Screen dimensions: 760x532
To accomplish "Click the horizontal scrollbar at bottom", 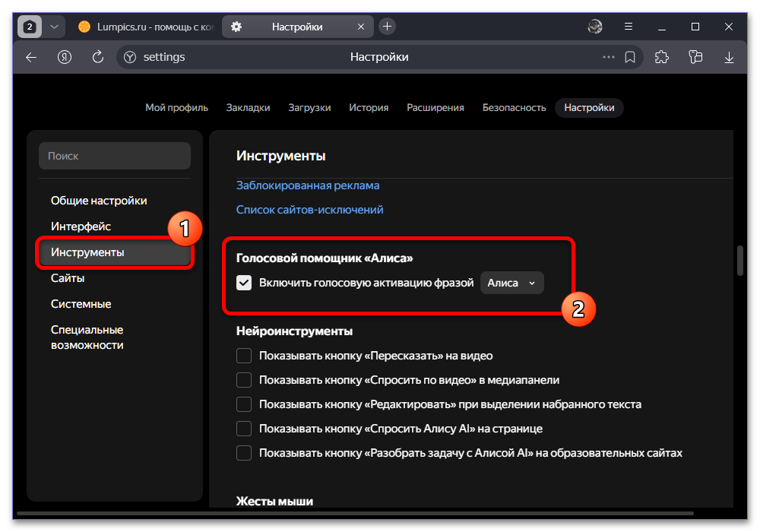I will coord(355,513).
